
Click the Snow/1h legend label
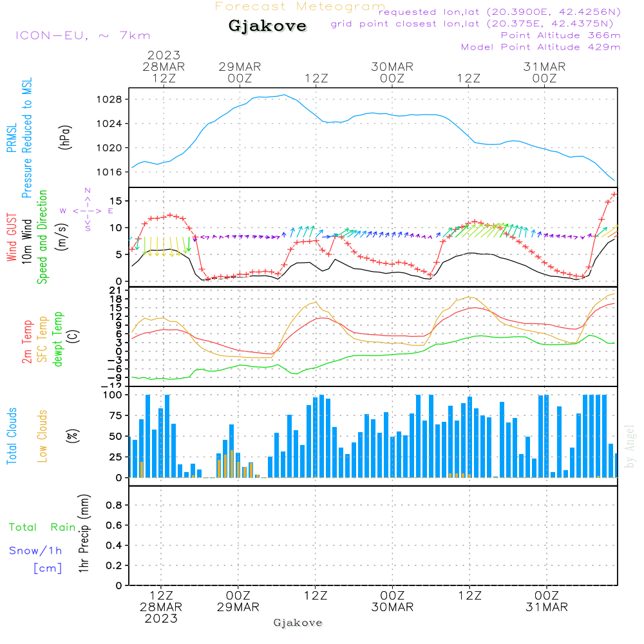35,551
